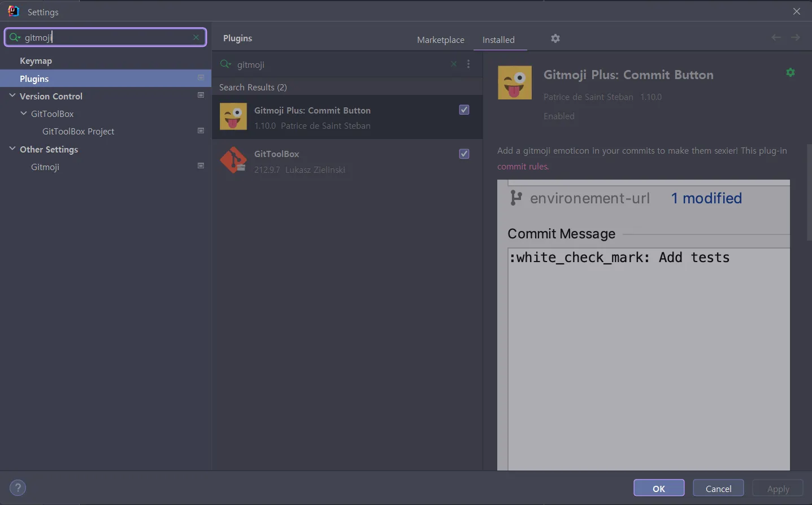Select the Gitmoji Plus: Commit Button plugin row
This screenshot has height=505, width=812.
click(348, 117)
